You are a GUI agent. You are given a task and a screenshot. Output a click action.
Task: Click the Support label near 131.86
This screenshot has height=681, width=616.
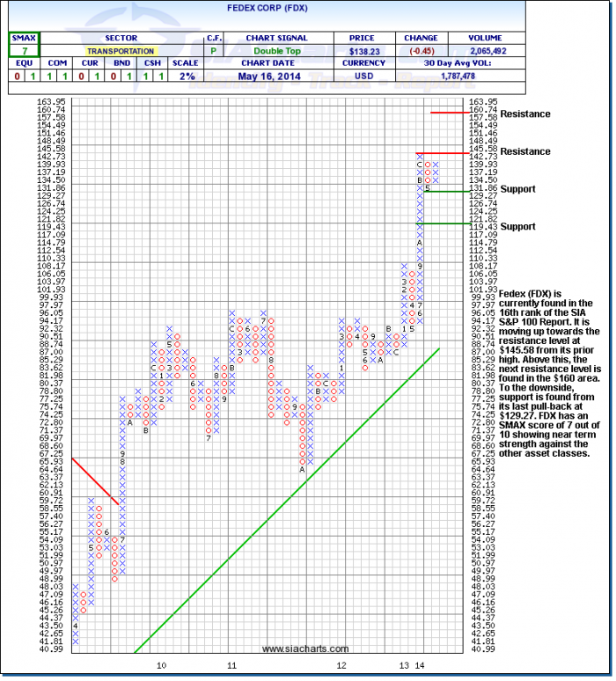tap(518, 189)
